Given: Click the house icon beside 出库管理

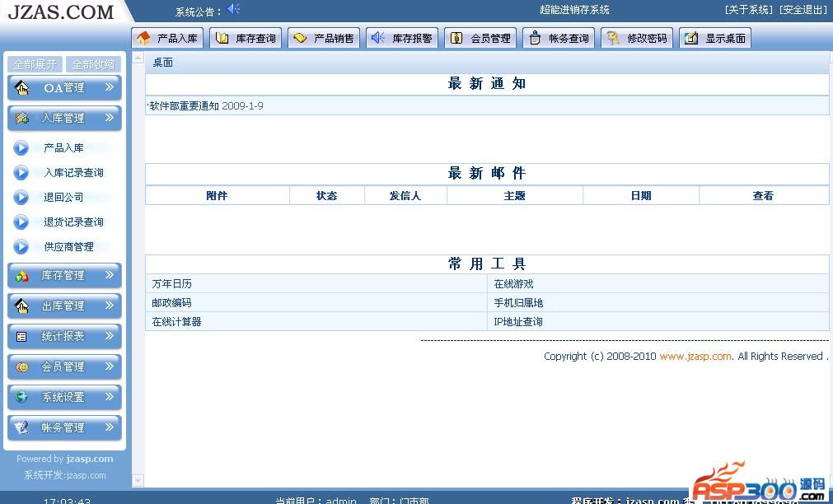Looking at the screenshot, I should (21, 306).
